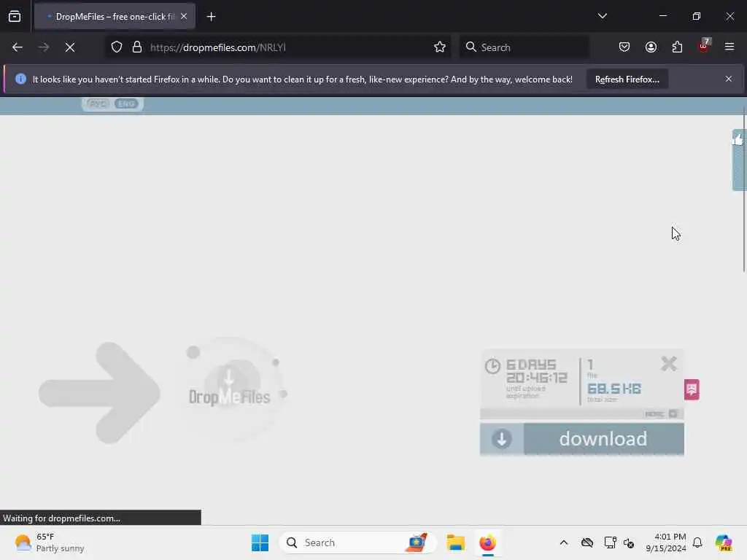Expand the list all tabs chevron
747x560 pixels.
pos(602,16)
